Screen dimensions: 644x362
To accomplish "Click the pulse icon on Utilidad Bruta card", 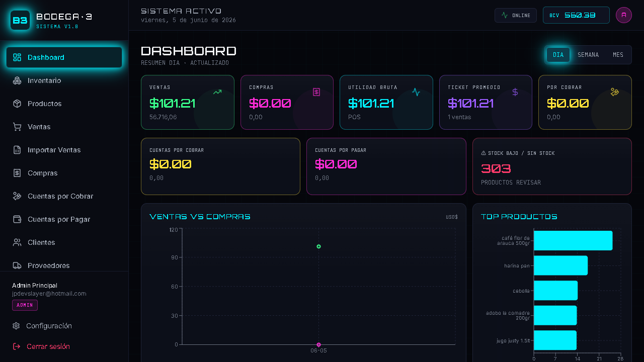I will [416, 92].
